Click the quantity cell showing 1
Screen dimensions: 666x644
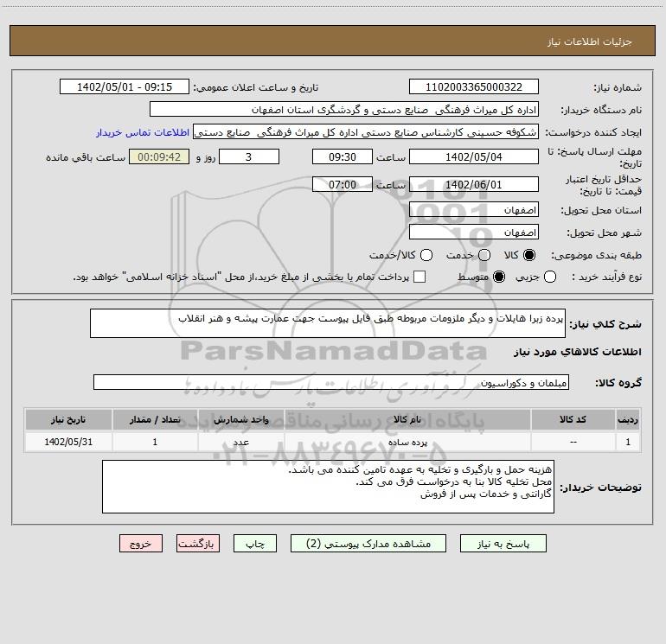tap(155, 442)
